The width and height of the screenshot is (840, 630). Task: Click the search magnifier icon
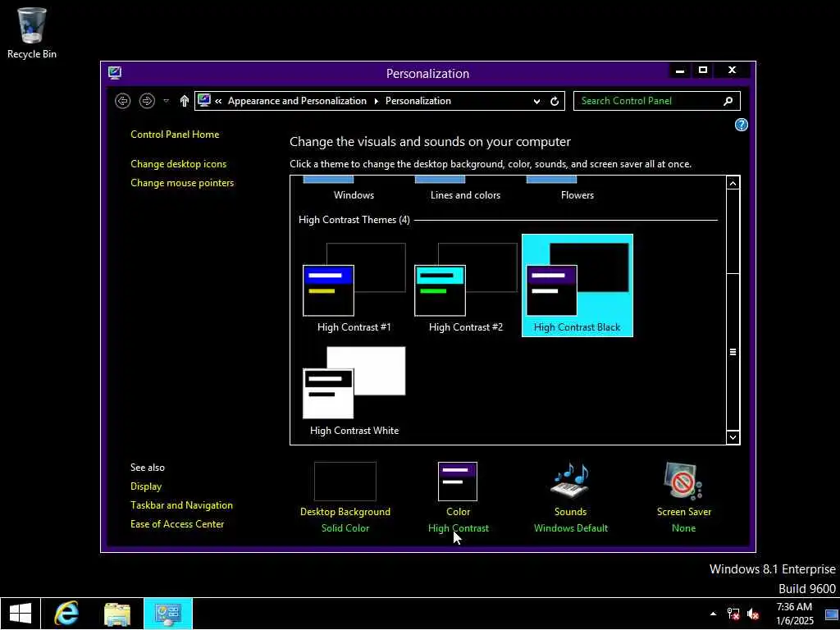(728, 101)
